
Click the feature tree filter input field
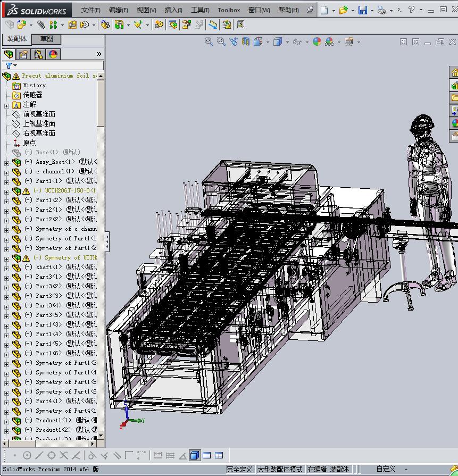pos(59,65)
